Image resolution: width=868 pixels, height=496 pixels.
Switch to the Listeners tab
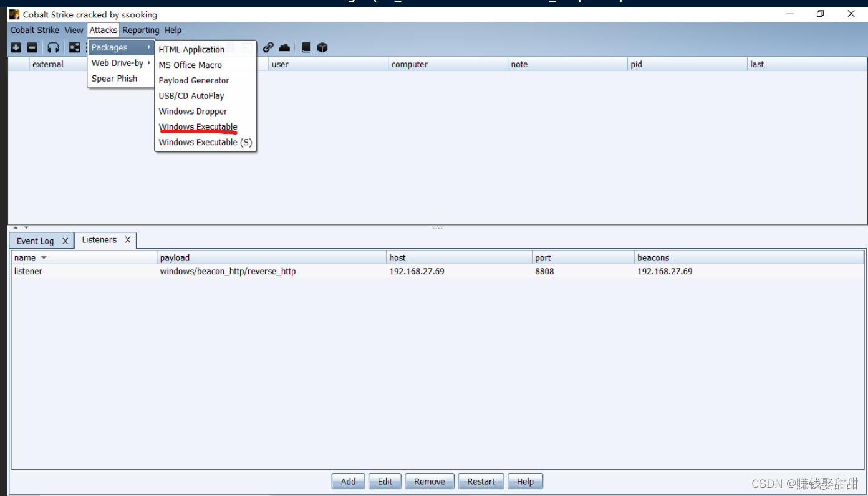coord(99,240)
